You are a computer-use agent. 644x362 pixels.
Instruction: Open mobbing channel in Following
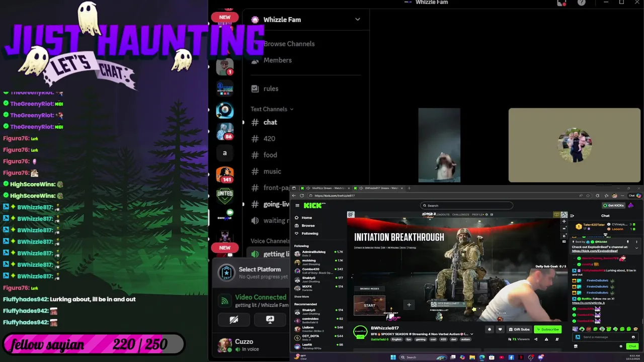[x=319, y=261]
